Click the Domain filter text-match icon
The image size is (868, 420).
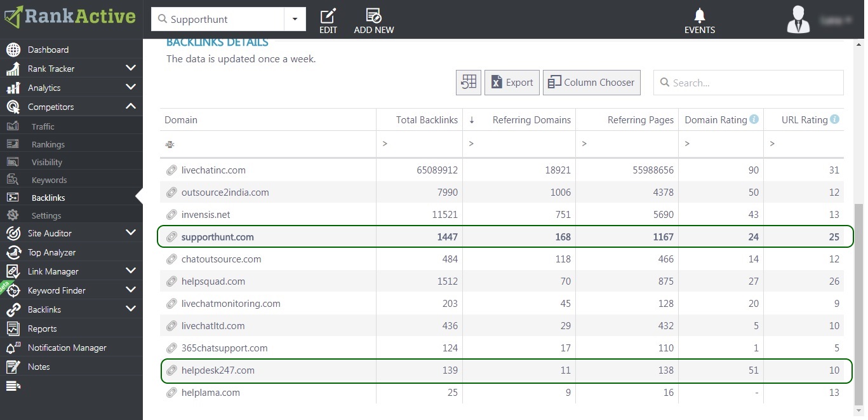pos(170,144)
